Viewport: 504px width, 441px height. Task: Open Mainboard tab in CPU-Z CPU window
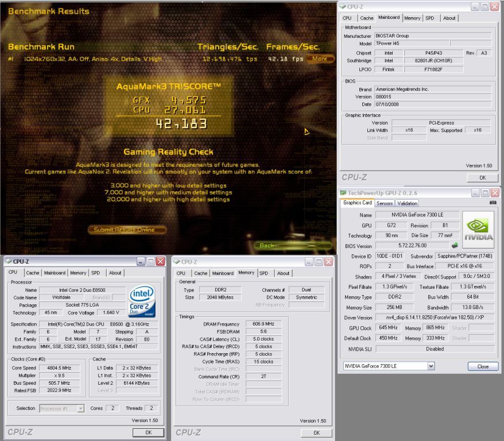[x=55, y=273]
